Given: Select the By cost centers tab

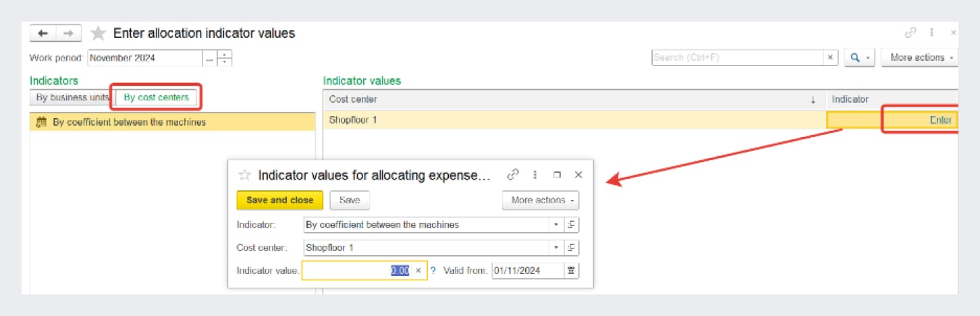Looking at the screenshot, I should (x=157, y=98).
